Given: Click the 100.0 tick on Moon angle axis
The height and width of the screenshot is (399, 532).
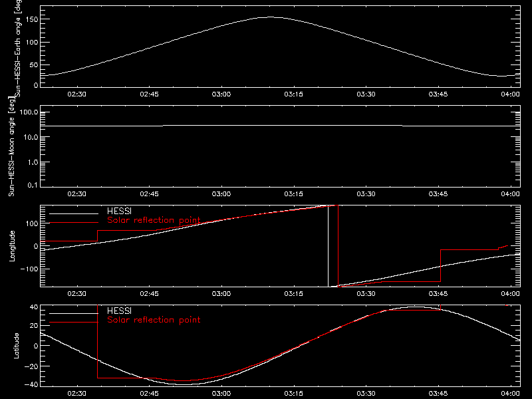Looking at the screenshot, I should click(x=29, y=112).
